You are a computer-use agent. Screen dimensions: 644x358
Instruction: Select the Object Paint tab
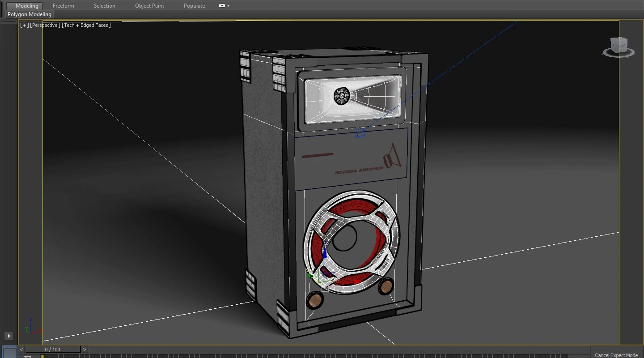pyautogui.click(x=149, y=6)
